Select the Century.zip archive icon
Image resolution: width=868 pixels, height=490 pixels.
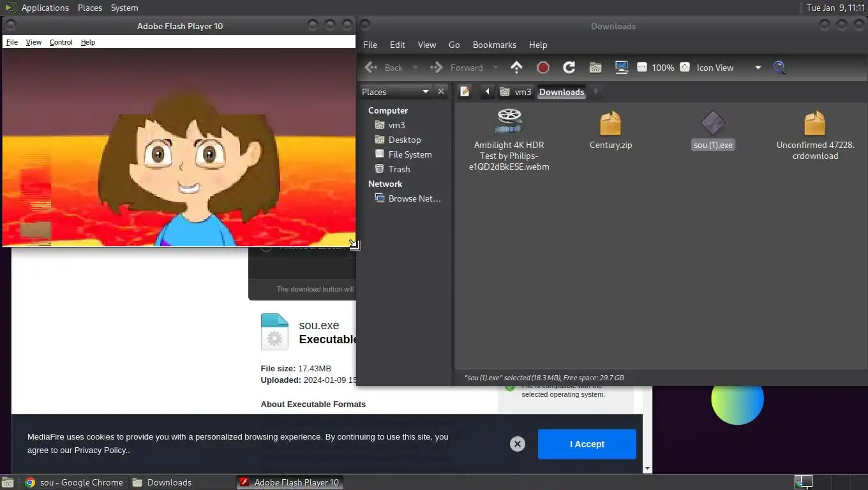pos(611,130)
